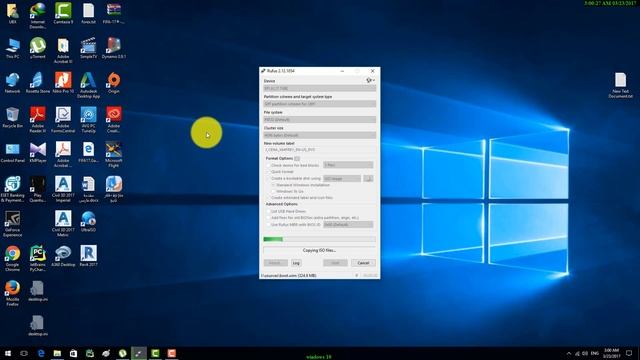Open the Origin desktop shortcut
Image resolution: width=640 pixels, height=360 pixels.
114,83
